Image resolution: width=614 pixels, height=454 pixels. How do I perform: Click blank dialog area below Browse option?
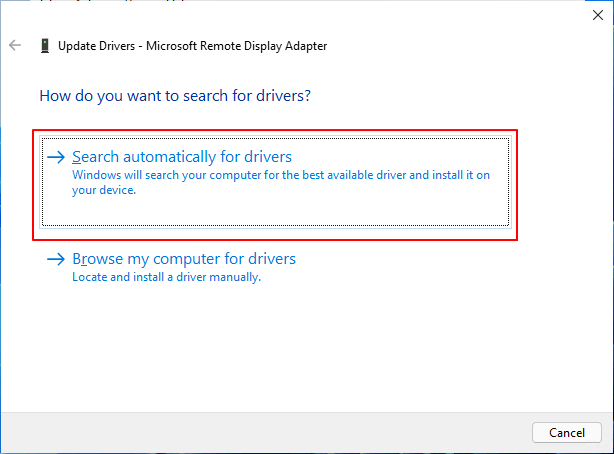[300, 350]
